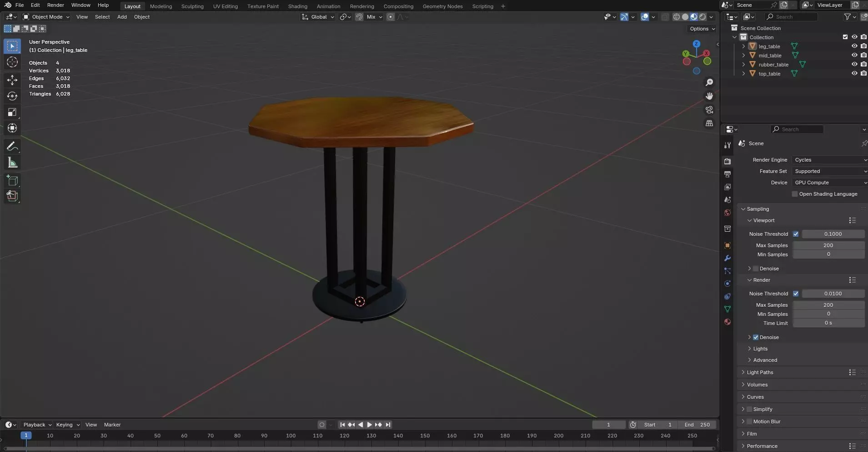Select the Measure tool

(12, 163)
